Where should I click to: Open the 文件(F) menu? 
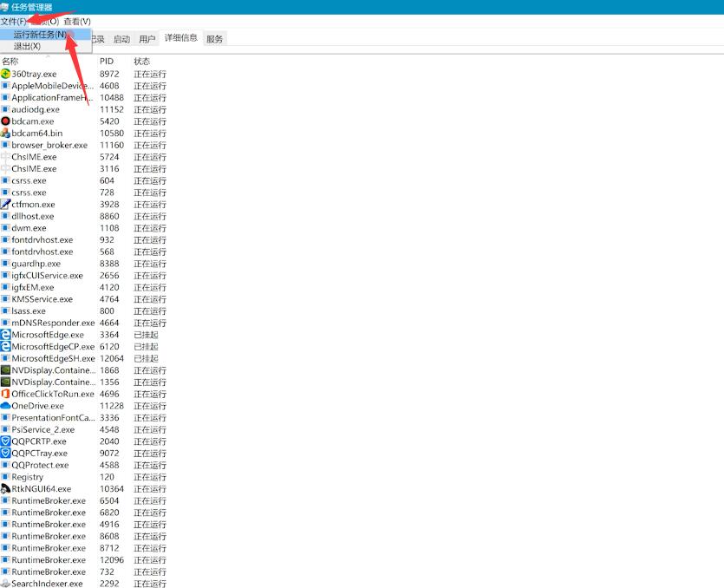click(13, 21)
